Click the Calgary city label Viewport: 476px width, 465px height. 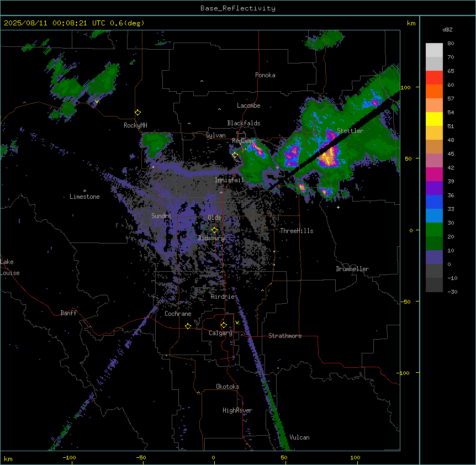(x=220, y=333)
